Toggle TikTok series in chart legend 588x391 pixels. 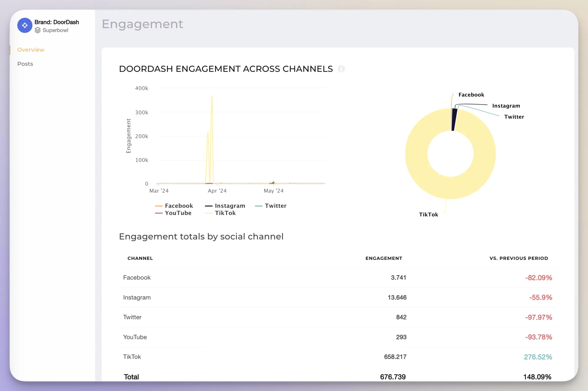220,213
